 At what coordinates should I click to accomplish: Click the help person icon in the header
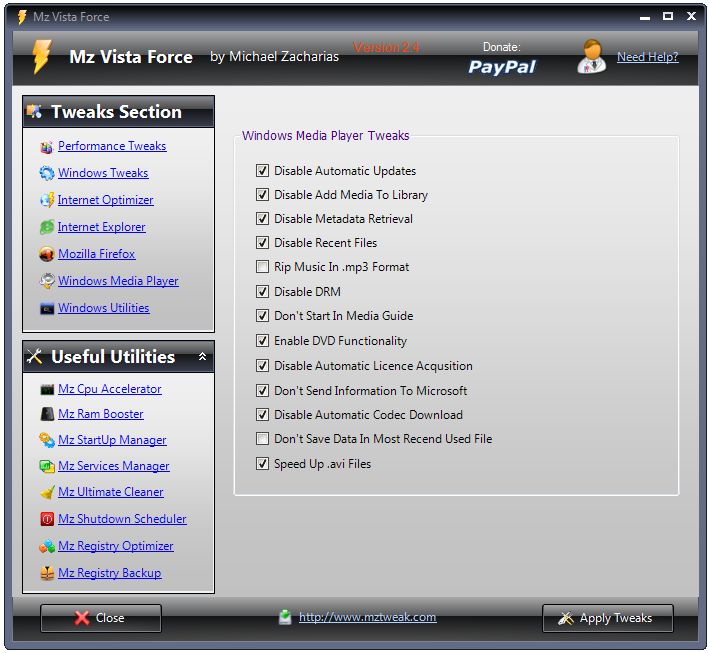tap(591, 57)
